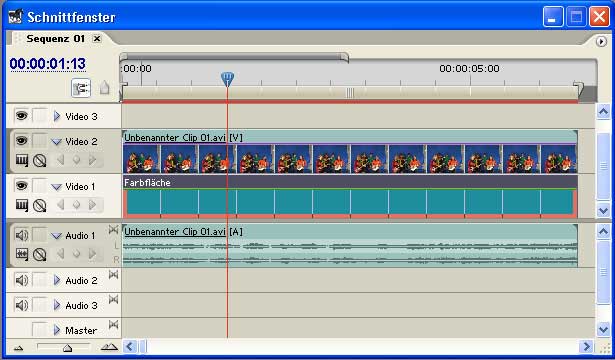Select the Sequenz 01 tab
Screen dimensions: 615x360
coord(55,38)
